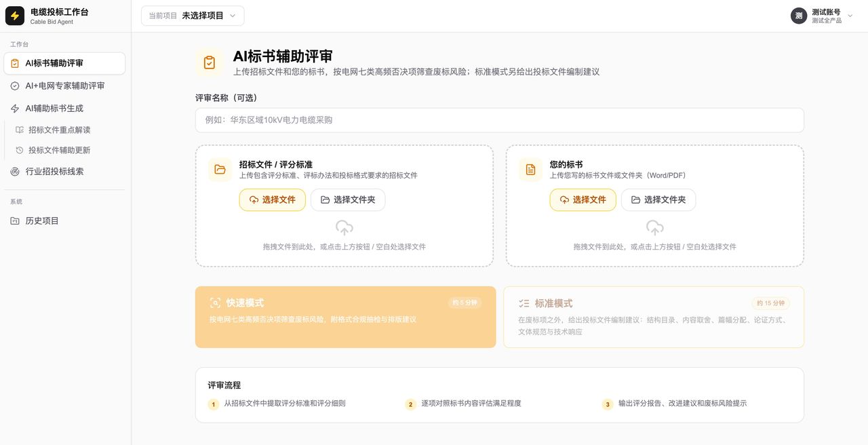Click the 招标文件 drag-and-drop hint text

coord(344,247)
